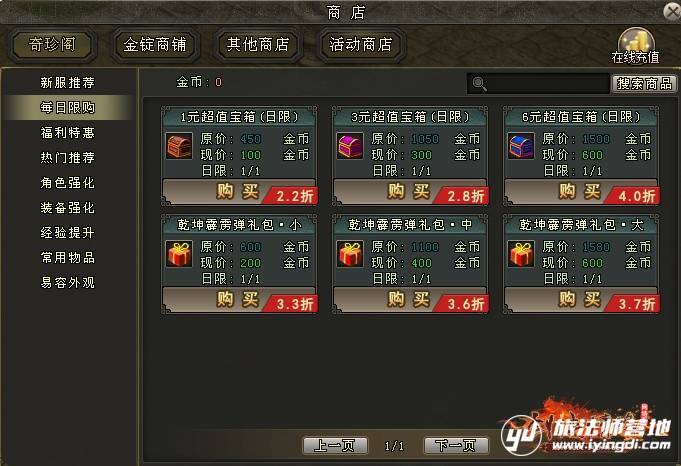Choose 易容外观 category in sidebar

pyautogui.click(x=67, y=283)
